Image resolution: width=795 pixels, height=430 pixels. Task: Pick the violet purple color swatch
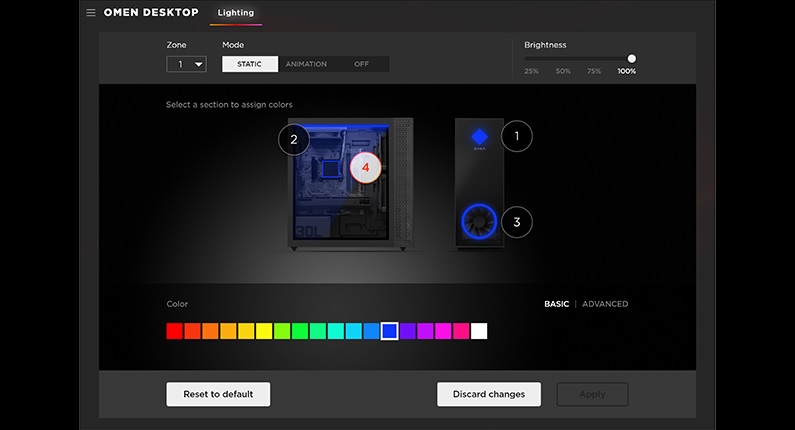408,331
